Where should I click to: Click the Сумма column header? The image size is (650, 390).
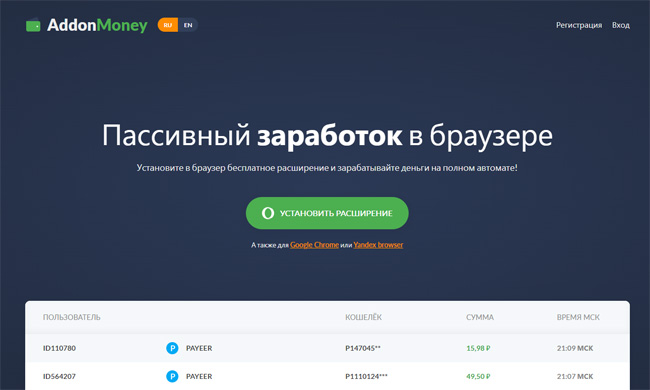(x=480, y=317)
